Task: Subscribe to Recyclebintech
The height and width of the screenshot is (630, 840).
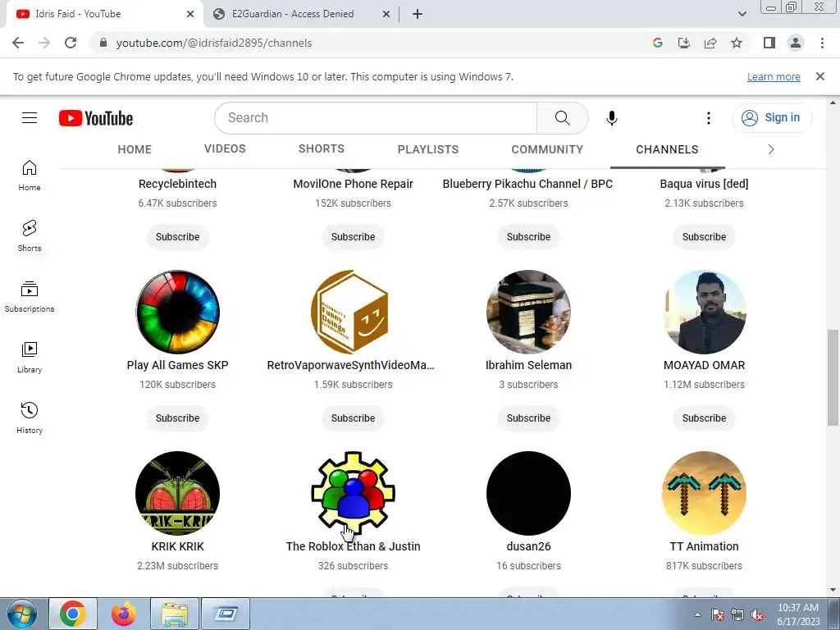Action: click(x=177, y=237)
